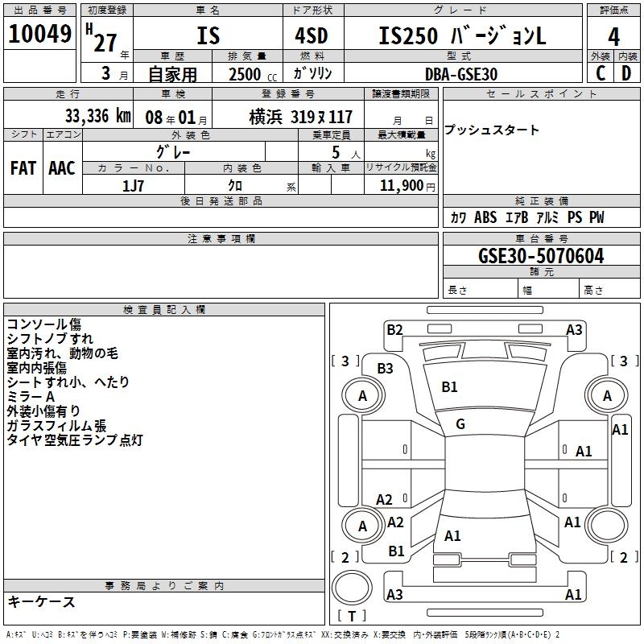Viewport: 644px width, 644px height.
Task: Click the interior color クロ
Action: [x=235, y=186]
